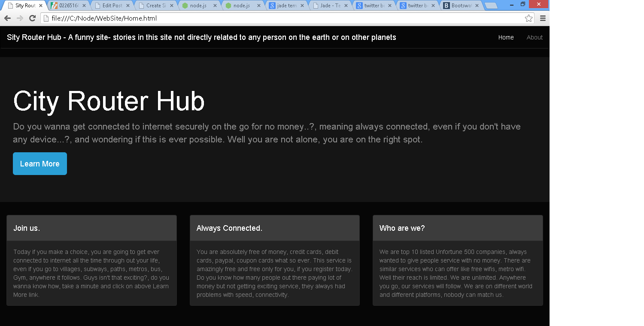Click the paragraph starting 'Today if you make a choice'

pos(91,273)
